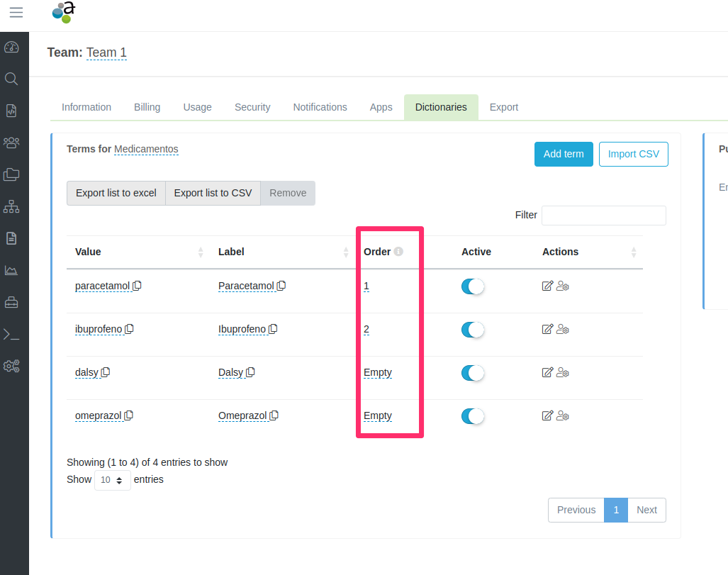Switch to the Security tab
Viewport: 728px width, 575px height.
(252, 107)
